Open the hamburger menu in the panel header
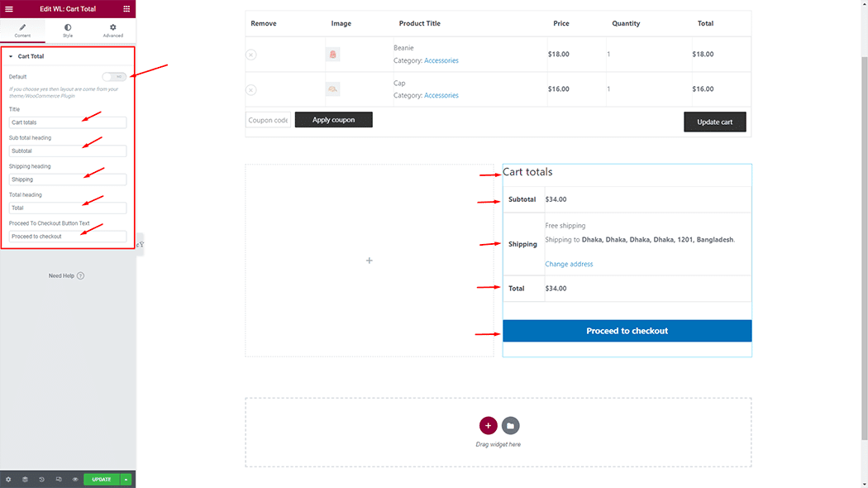Viewport: 868px width, 488px height. (10, 8)
